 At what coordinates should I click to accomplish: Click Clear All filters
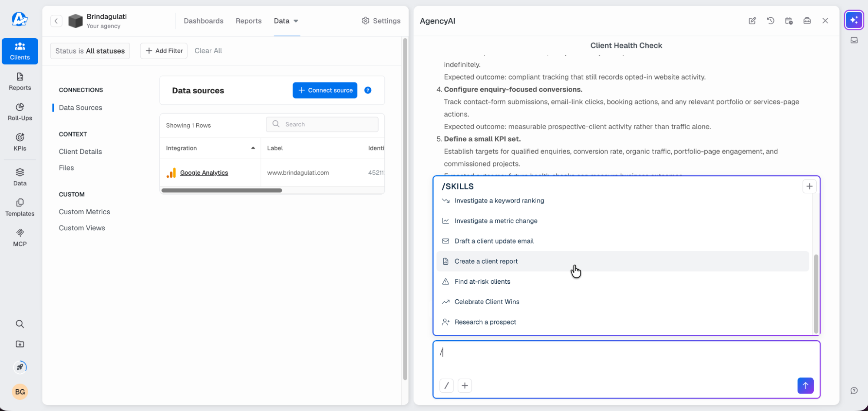click(x=208, y=51)
